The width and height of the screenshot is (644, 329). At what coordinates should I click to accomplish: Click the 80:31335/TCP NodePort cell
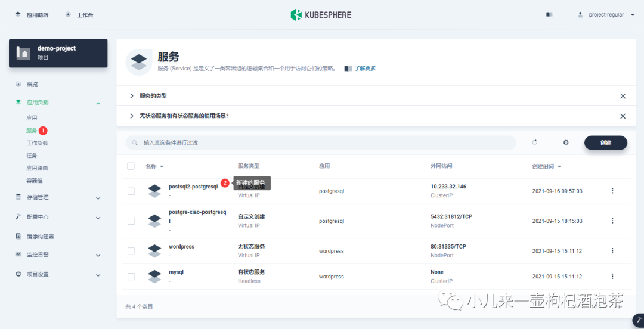click(448, 251)
